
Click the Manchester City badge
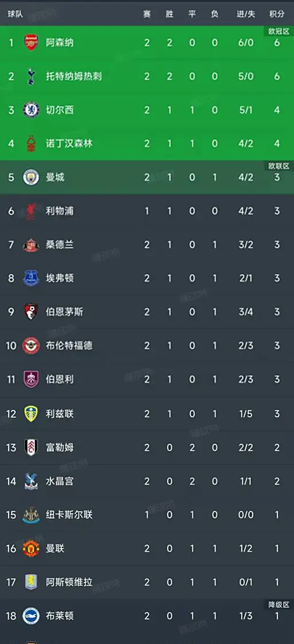tap(31, 177)
